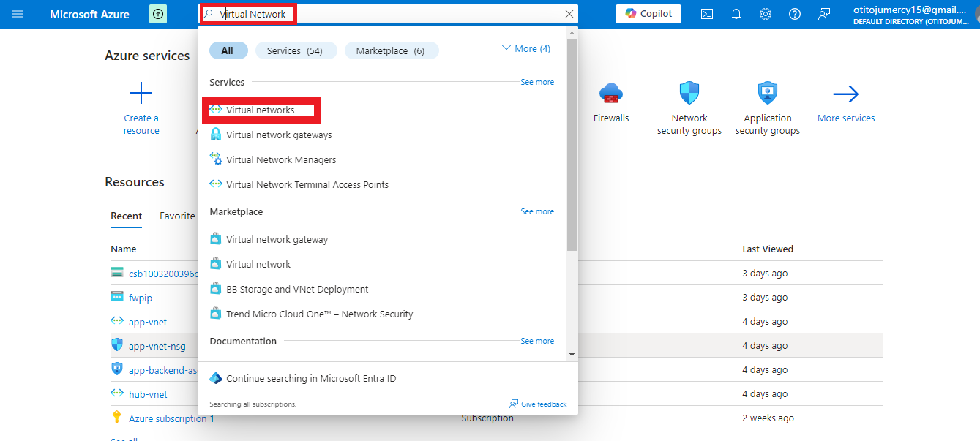
Task: Click See more next to Marketplace
Action: click(x=537, y=211)
